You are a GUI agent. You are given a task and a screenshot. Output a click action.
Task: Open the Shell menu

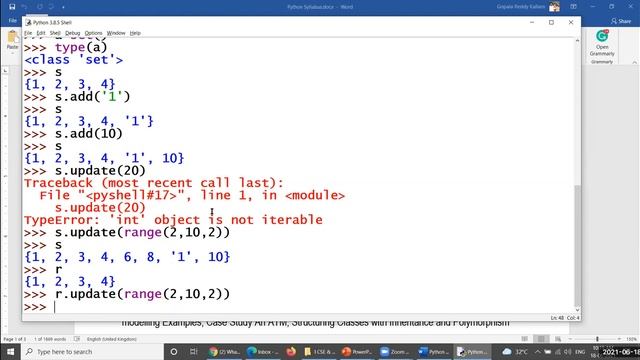[x=55, y=33]
